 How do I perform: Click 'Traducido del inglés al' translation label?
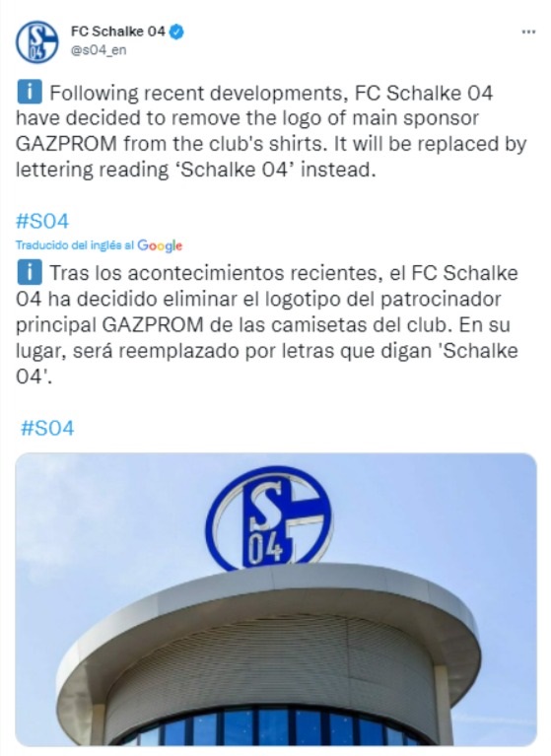75,245
